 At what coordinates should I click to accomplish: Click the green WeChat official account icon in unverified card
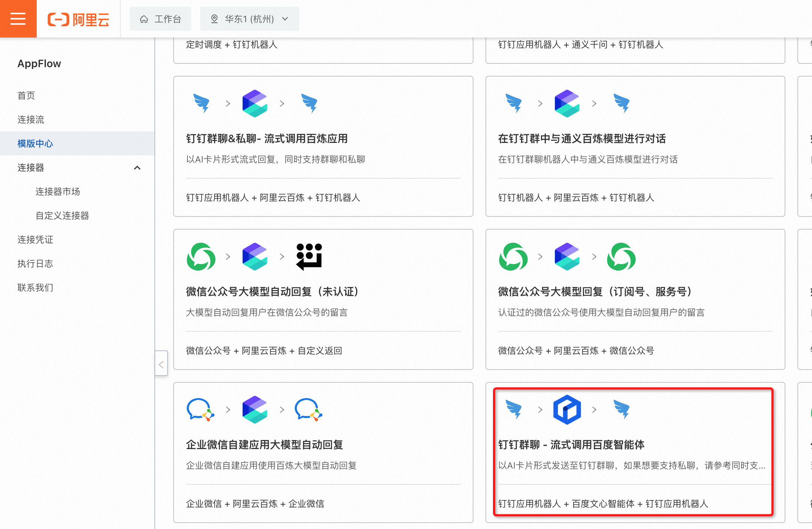click(x=201, y=257)
